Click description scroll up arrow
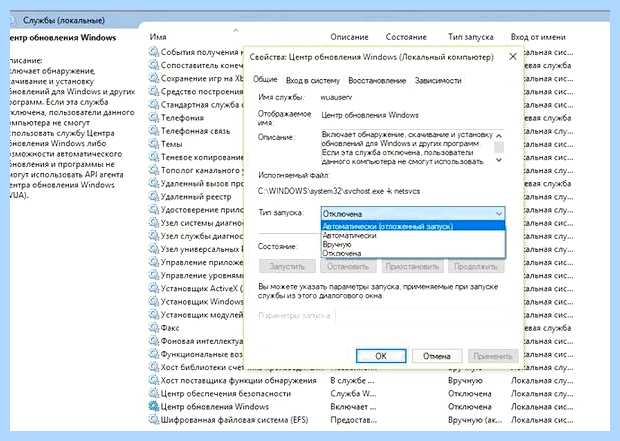This screenshot has width=620, height=441. click(x=499, y=136)
